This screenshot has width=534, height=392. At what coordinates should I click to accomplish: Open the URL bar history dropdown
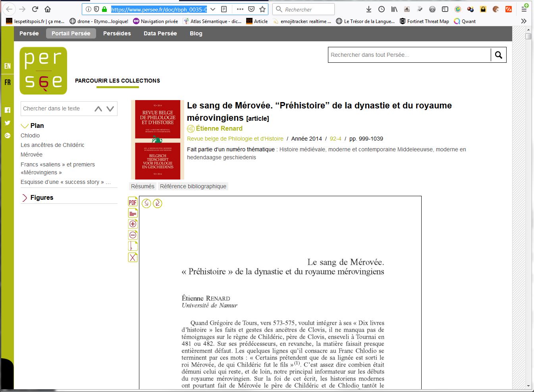coord(213,9)
